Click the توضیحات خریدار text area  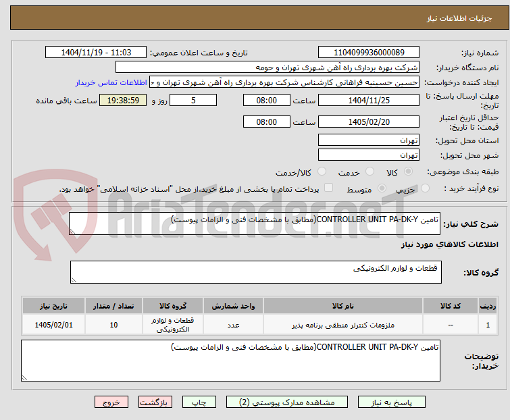230,361
